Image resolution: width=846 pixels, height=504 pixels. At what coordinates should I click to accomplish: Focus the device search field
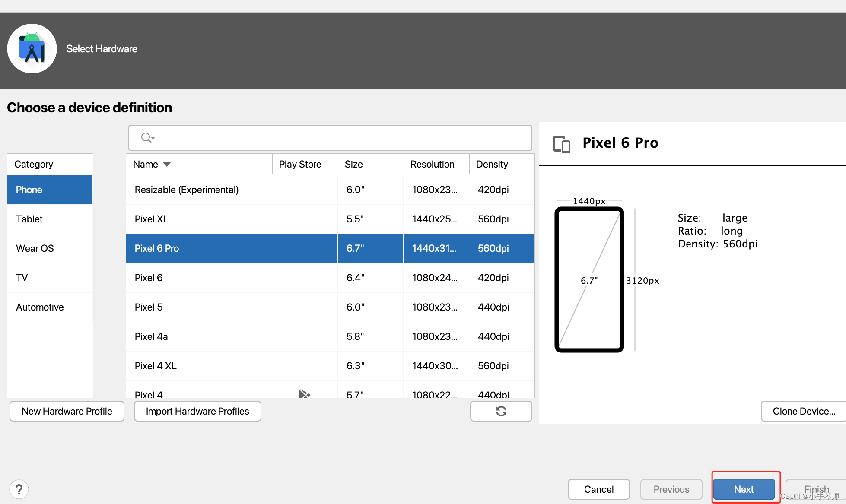tap(330, 138)
